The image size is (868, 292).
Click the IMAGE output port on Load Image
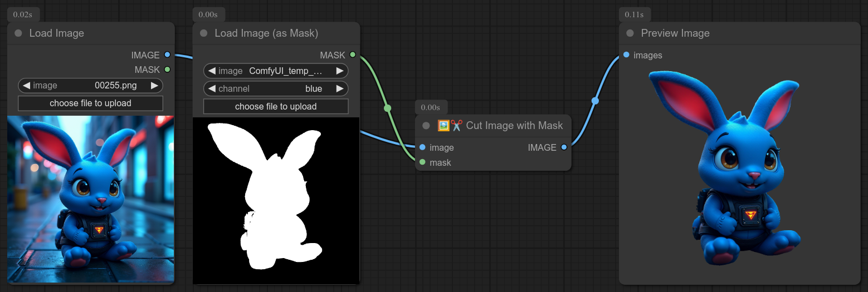pyautogui.click(x=167, y=55)
